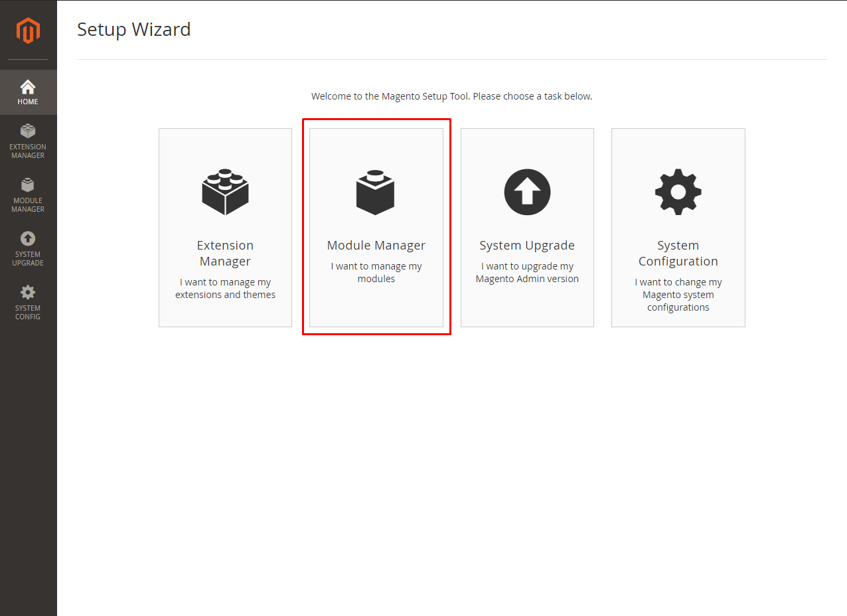The height and width of the screenshot is (616, 847).
Task: Open System Config via the sidebar gear icon
Action: (28, 292)
